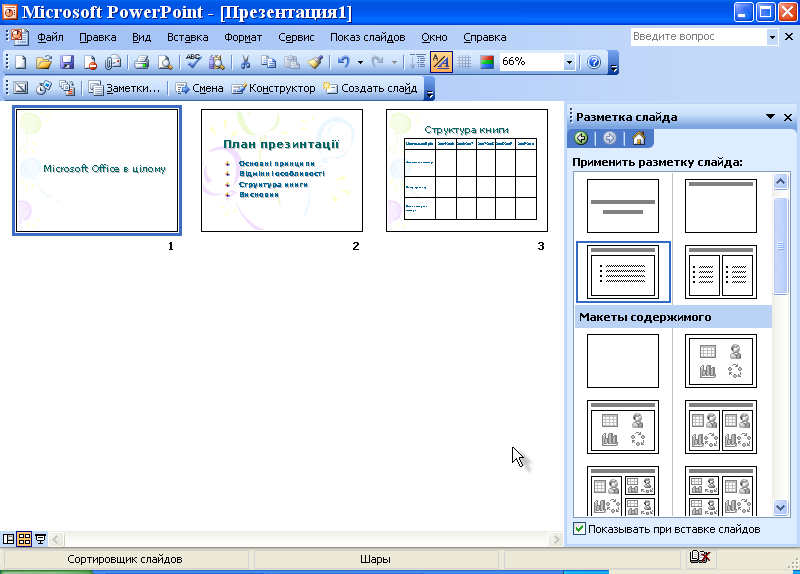Click the layout pane scrollbar thumb
The width and height of the screenshot is (800, 574).
[780, 245]
